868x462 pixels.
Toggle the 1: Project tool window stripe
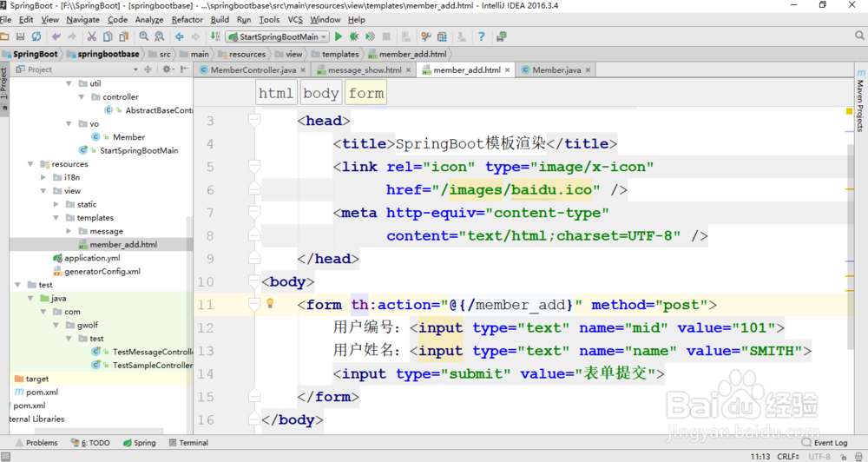tap(4, 88)
